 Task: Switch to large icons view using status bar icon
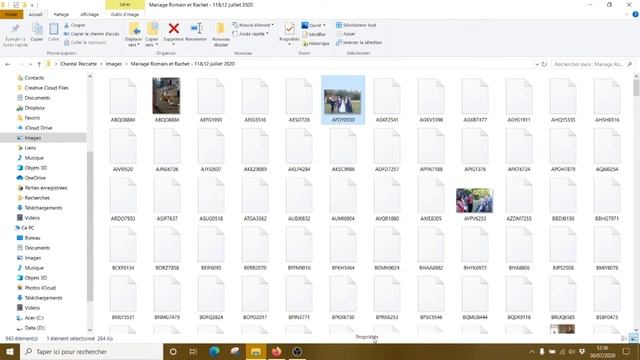pyautogui.click(x=633, y=338)
